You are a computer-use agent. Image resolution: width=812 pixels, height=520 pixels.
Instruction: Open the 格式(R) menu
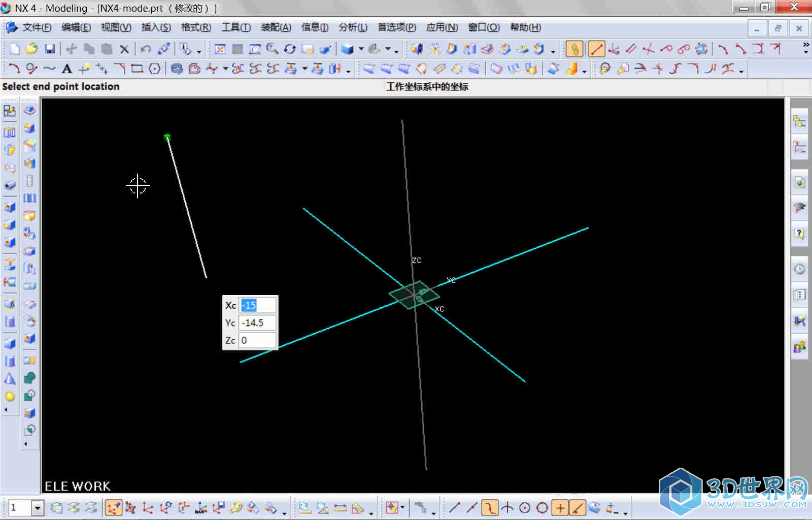point(196,27)
